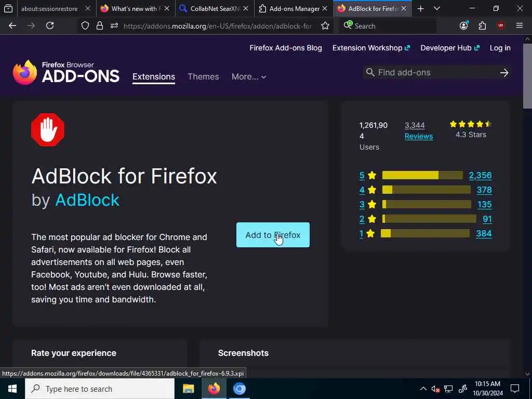Go back using the back arrow

click(12, 25)
